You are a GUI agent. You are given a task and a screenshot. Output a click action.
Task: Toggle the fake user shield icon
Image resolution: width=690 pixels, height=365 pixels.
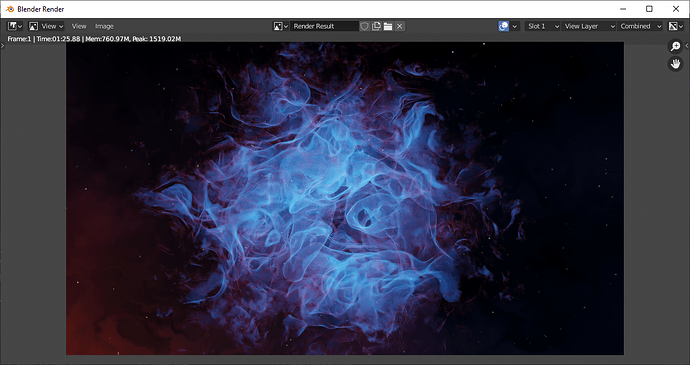coord(364,26)
